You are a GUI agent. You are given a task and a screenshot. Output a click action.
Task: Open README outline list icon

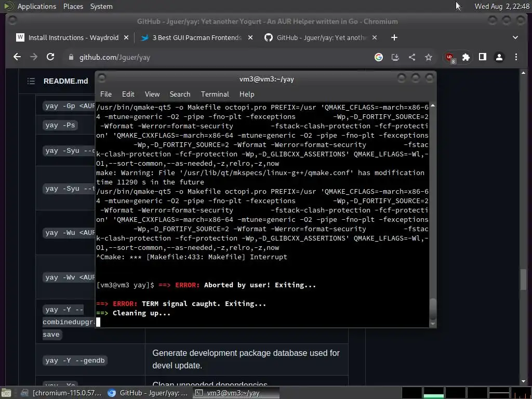[31, 81]
